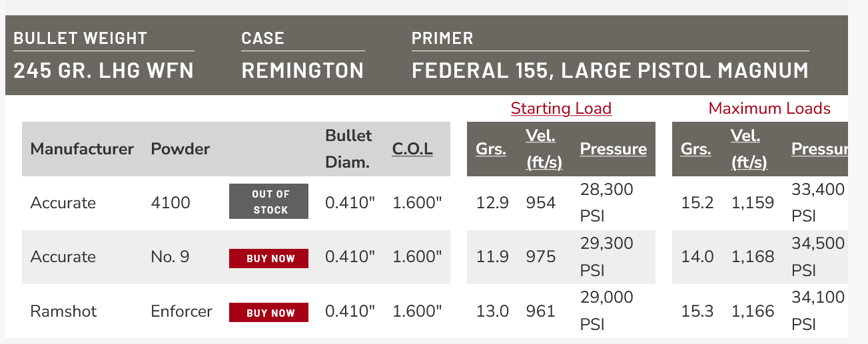868x344 pixels.
Task: Open the Starting Load link
Action: (561, 108)
